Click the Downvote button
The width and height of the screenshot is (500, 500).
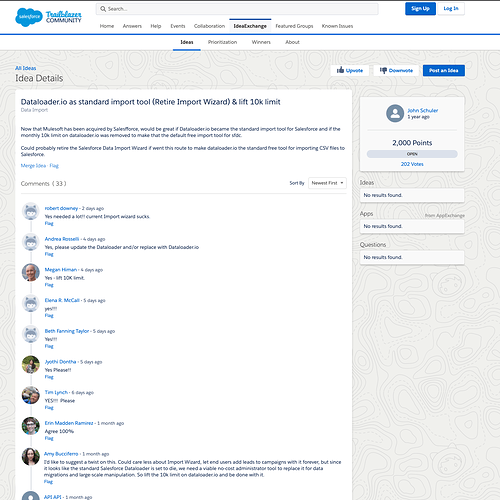point(396,70)
